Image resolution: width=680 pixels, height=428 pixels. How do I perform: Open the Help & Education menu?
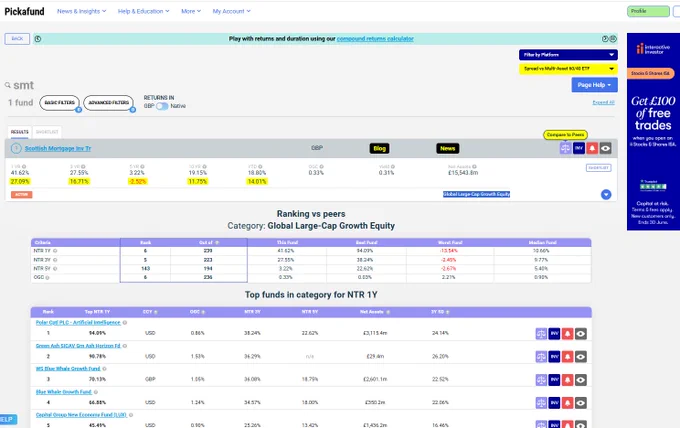[x=144, y=11]
